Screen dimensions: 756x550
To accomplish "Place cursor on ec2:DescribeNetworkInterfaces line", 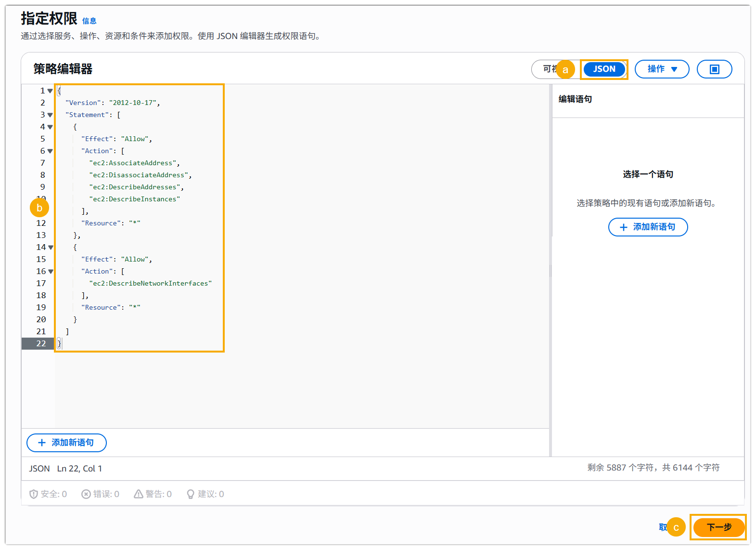I will 150,284.
